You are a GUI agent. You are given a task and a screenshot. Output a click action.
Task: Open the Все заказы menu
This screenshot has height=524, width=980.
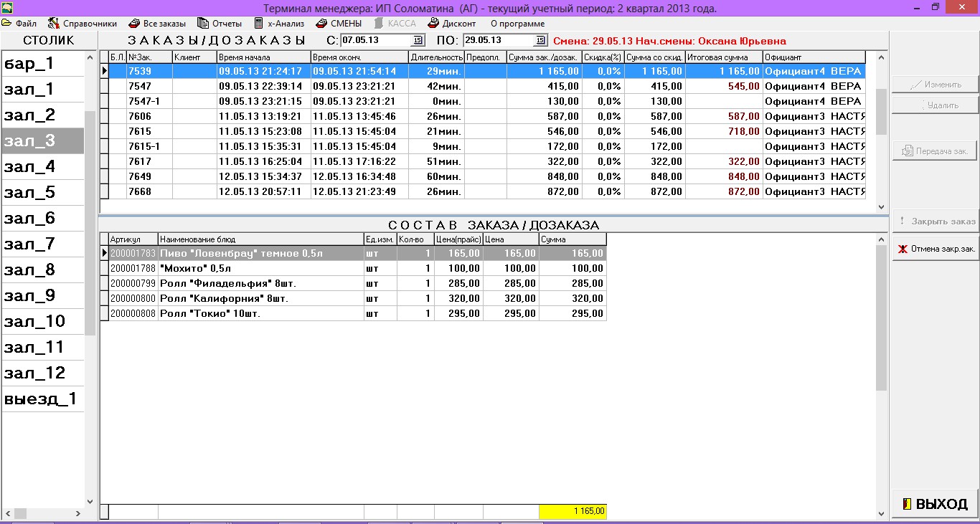coord(164,24)
